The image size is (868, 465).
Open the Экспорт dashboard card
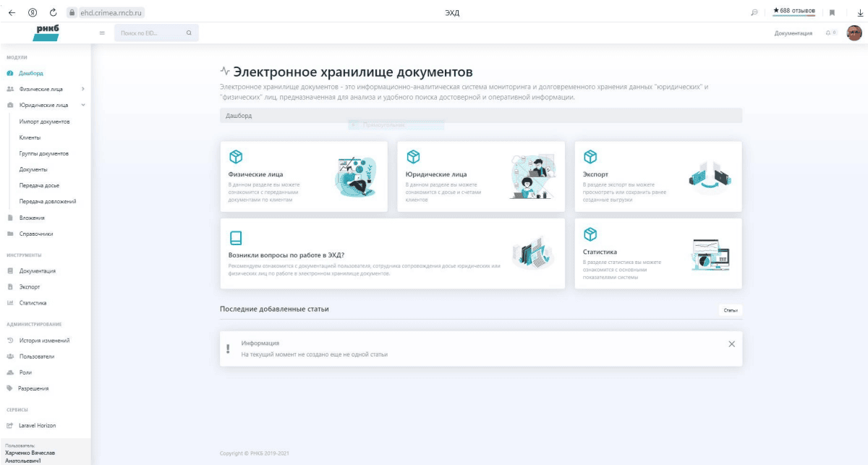point(658,176)
